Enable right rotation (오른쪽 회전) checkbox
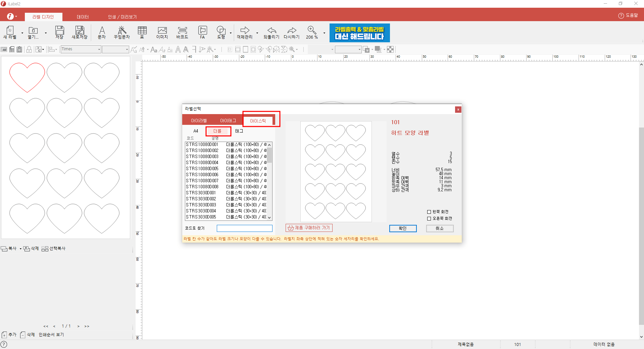The image size is (644, 349). [x=429, y=218]
